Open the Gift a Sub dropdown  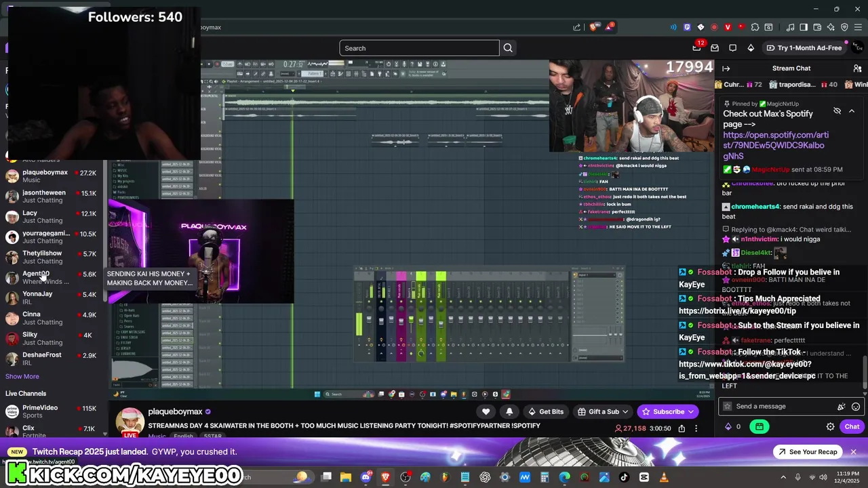[603, 411]
